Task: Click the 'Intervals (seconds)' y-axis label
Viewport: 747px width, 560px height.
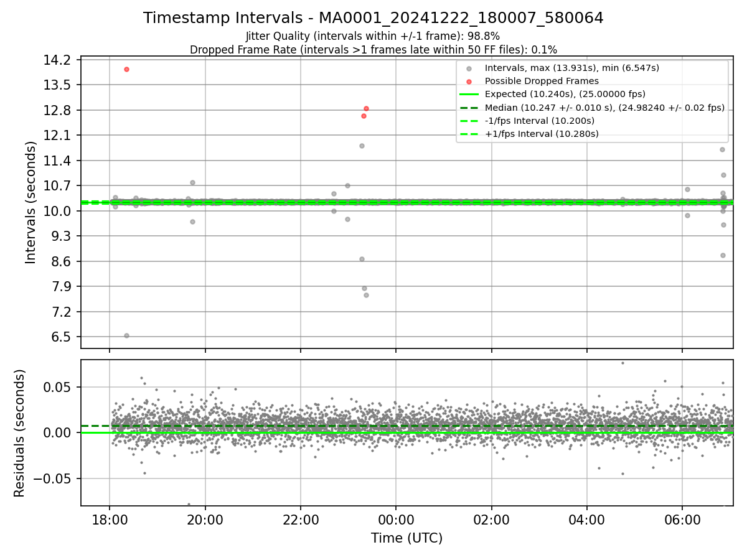Action: click(31, 202)
